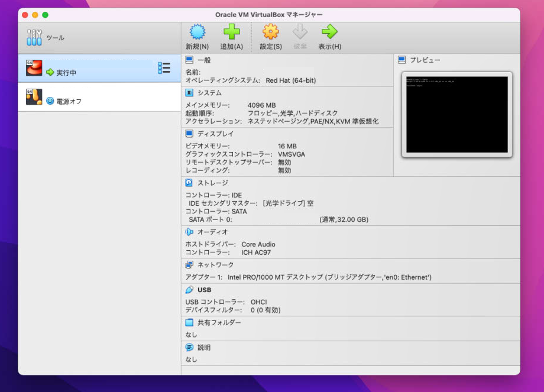Viewport: 544px width, 392px height.
Task: Click the 電源オフ power status icon
Action: [x=50, y=101]
